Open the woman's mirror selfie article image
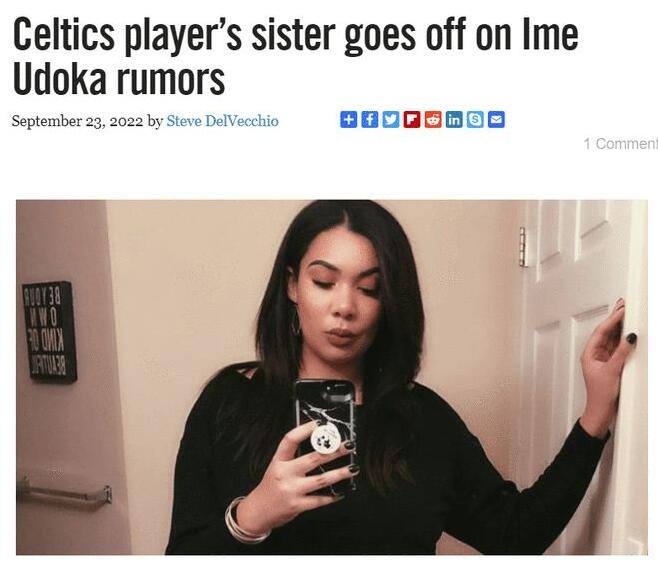This screenshot has width=658, height=573. (332, 377)
